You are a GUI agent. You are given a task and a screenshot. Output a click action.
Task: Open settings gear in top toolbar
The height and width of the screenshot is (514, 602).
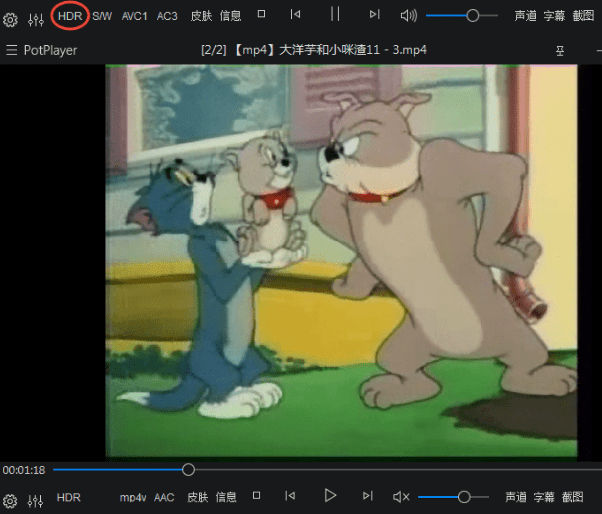click(10, 20)
